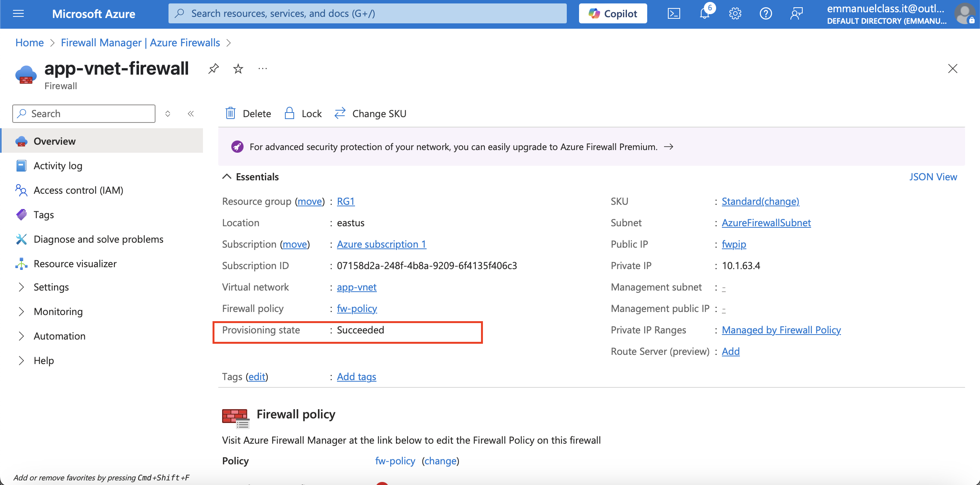The width and height of the screenshot is (980, 485).
Task: Open Azure subscription 1
Action: click(x=381, y=244)
